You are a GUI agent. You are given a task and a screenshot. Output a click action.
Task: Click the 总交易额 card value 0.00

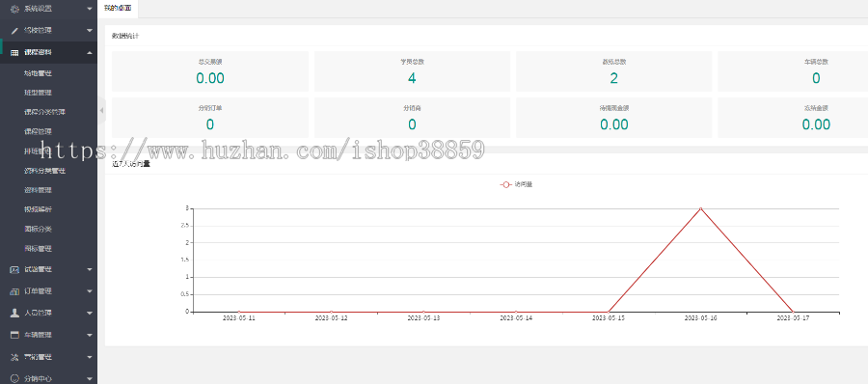(x=210, y=78)
